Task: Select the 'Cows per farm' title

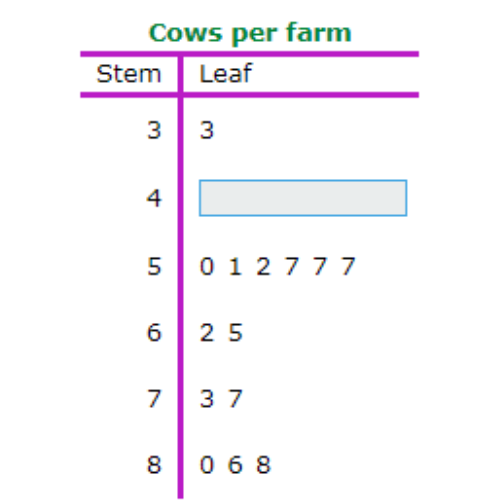Action: point(250,33)
